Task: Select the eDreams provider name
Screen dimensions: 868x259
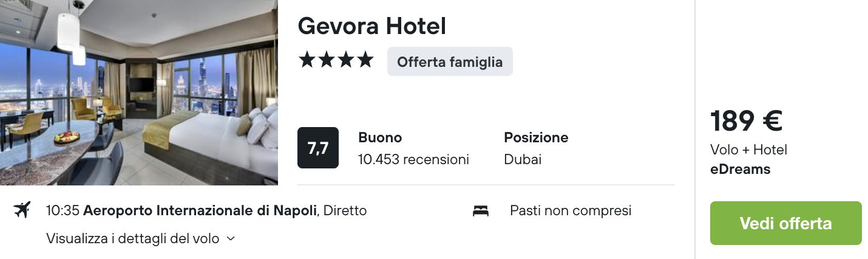Action: [x=740, y=169]
